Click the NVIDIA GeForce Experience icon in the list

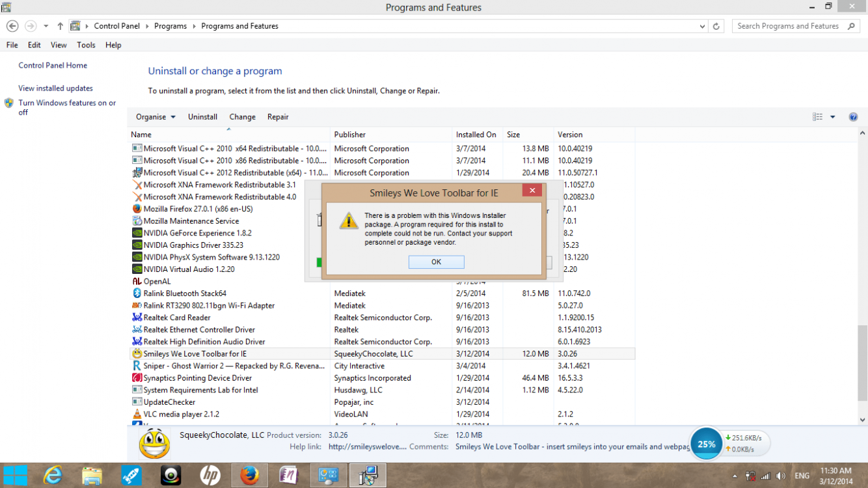137,233
